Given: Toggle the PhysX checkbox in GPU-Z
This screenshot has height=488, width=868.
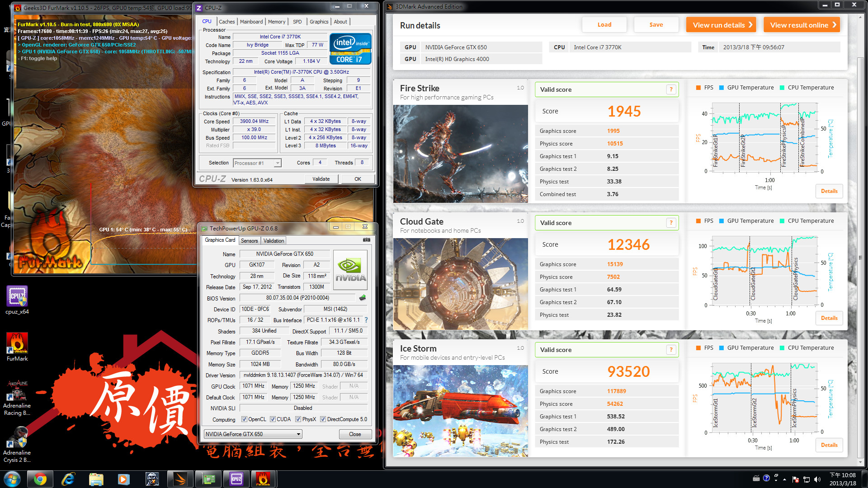Looking at the screenshot, I should 298,419.
